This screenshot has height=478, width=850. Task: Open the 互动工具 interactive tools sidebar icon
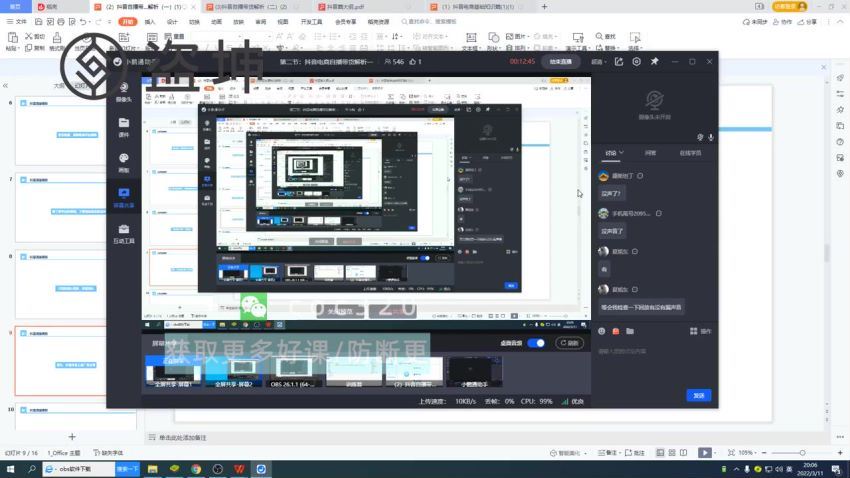point(124,234)
